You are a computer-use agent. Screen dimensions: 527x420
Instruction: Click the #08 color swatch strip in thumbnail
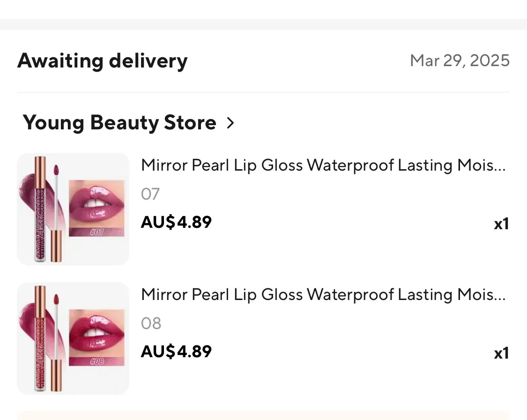[96, 361]
